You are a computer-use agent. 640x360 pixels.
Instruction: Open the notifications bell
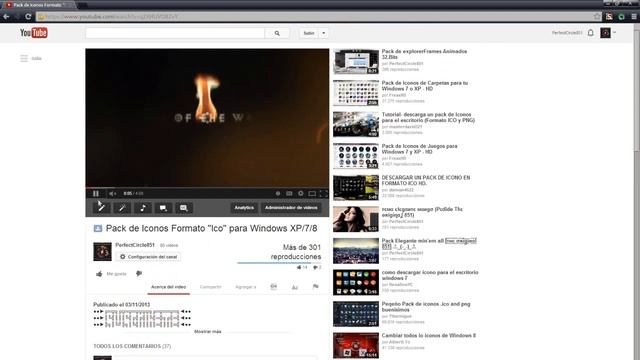tap(591, 33)
